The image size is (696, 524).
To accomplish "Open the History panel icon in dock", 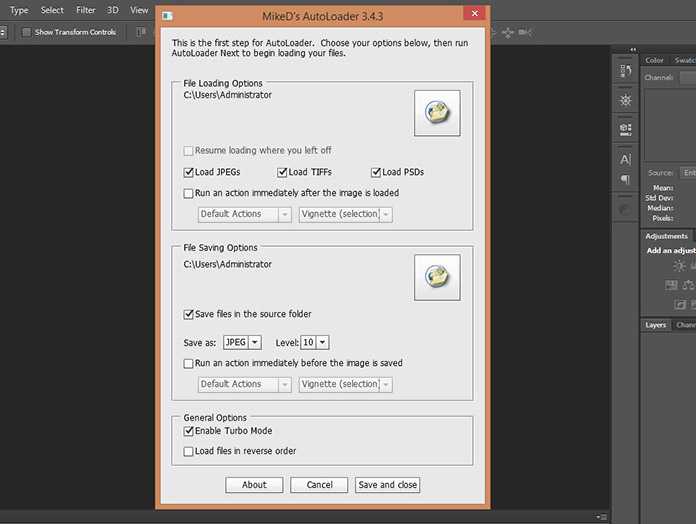I will pos(626,71).
